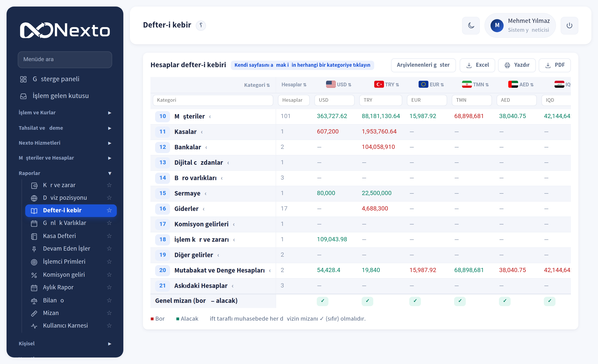This screenshot has height=364, width=598.
Task: Click the USD filter input
Action: click(x=334, y=100)
